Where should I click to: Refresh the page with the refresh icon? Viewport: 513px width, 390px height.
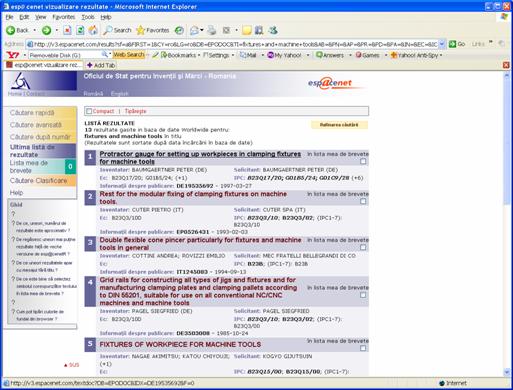[x=80, y=30]
